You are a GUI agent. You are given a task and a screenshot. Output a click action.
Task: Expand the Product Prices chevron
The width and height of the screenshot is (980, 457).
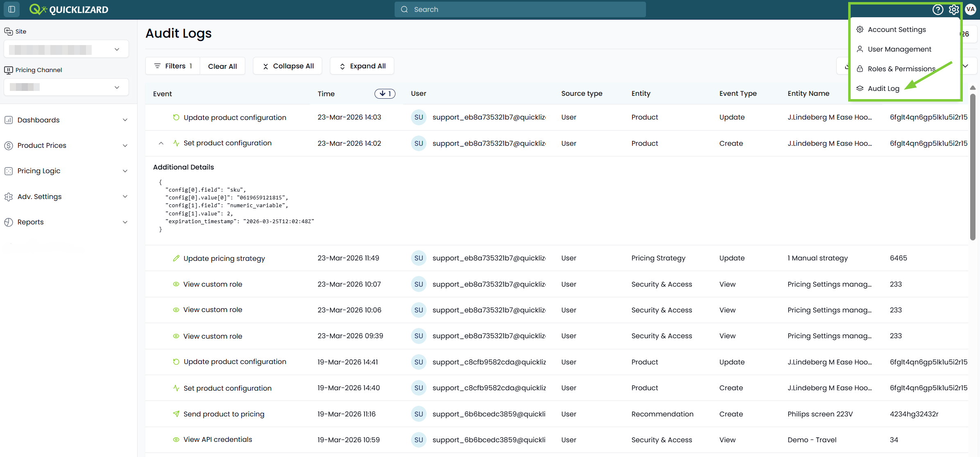click(125, 145)
